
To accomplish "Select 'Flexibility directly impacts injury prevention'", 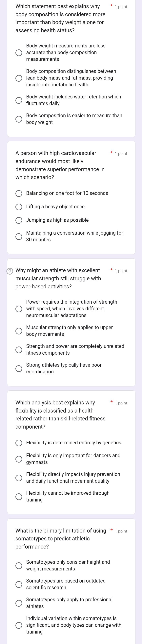I will click(19, 478).
